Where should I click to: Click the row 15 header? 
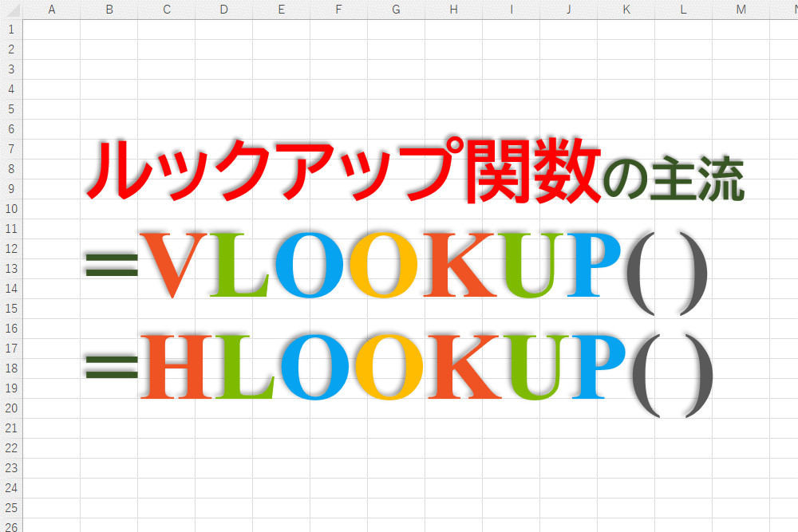[x=11, y=309]
